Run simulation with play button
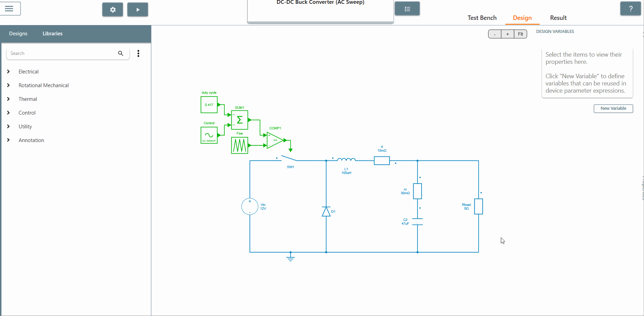 point(138,10)
